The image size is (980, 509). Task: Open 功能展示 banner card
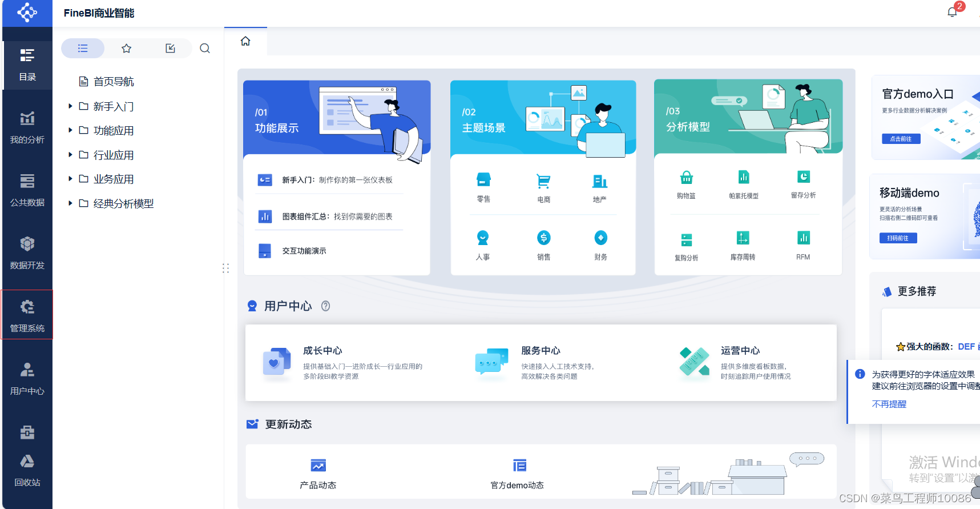(337, 118)
